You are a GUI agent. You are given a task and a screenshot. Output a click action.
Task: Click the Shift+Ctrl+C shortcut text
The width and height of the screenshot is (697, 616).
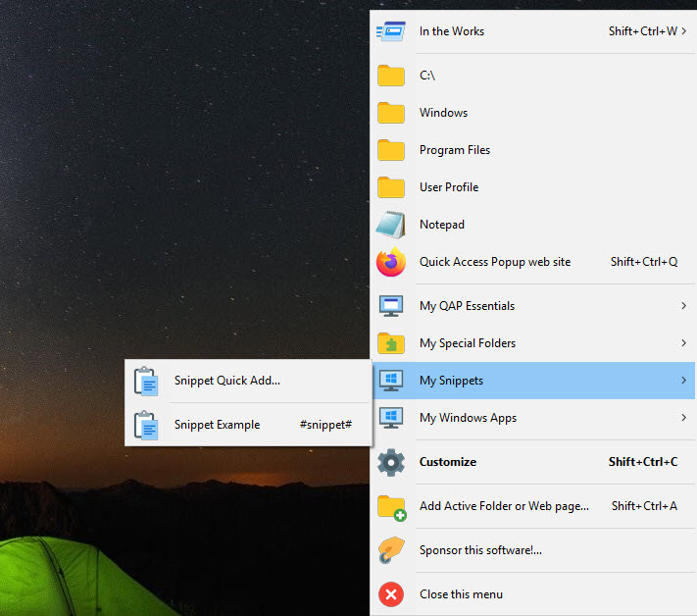(643, 462)
